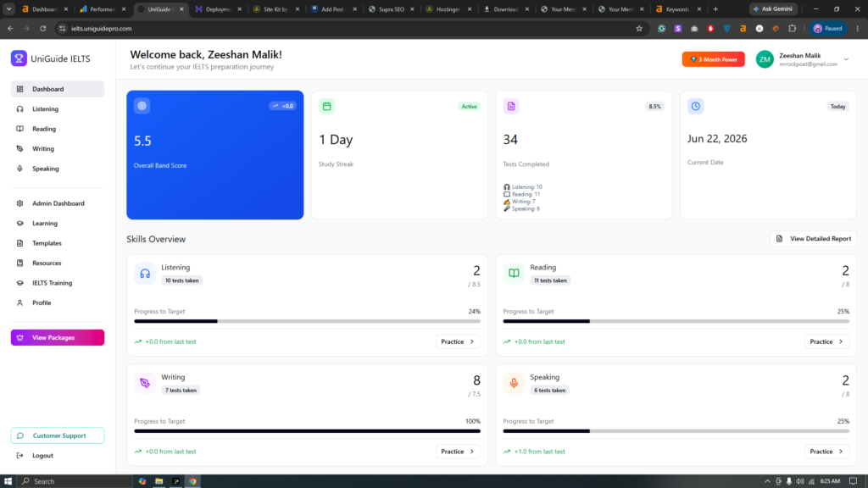Click the Current Date clock icon

point(695,106)
